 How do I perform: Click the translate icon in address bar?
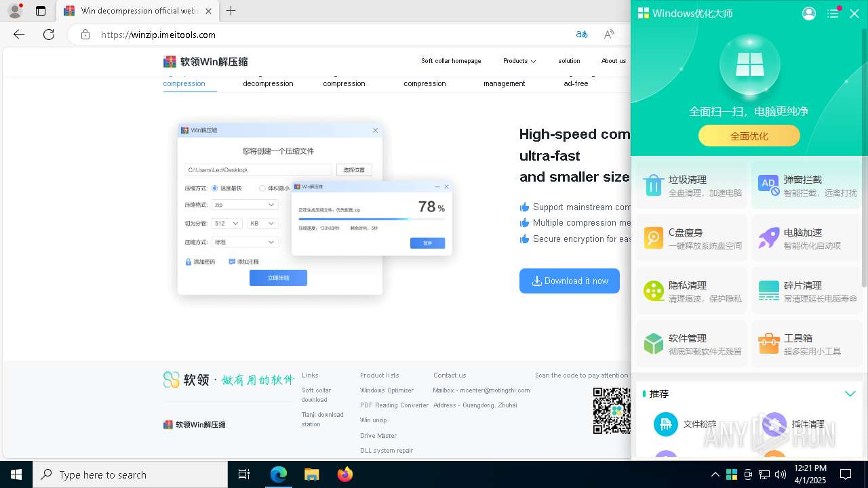click(x=582, y=35)
